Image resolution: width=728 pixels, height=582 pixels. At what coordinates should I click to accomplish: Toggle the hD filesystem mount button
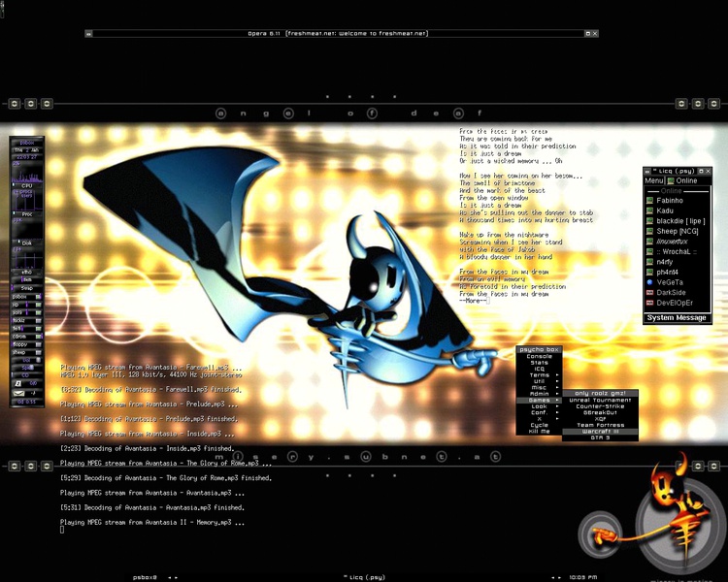(39, 305)
